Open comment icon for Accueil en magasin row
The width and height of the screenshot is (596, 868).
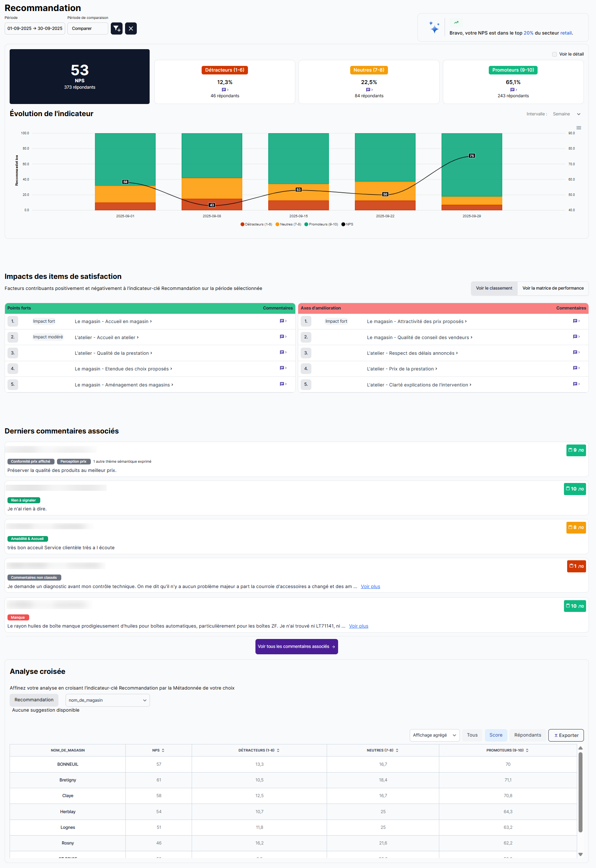283,321
